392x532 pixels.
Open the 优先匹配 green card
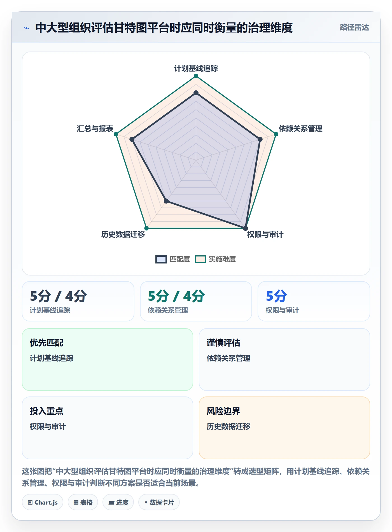pos(108,360)
